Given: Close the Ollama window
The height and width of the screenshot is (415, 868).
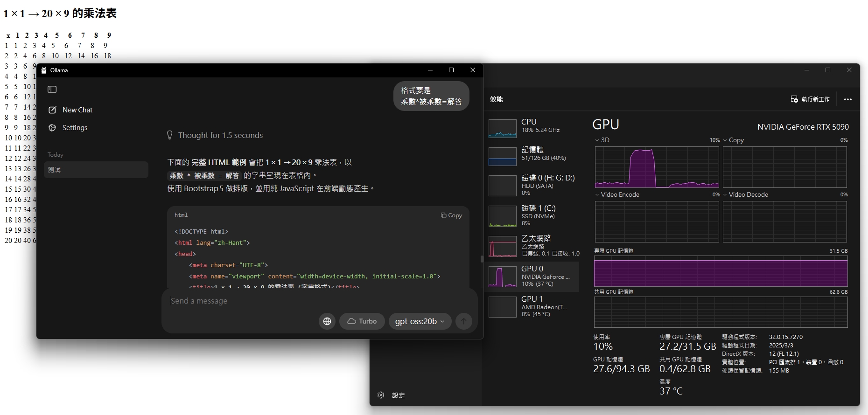Looking at the screenshot, I should pyautogui.click(x=473, y=70).
